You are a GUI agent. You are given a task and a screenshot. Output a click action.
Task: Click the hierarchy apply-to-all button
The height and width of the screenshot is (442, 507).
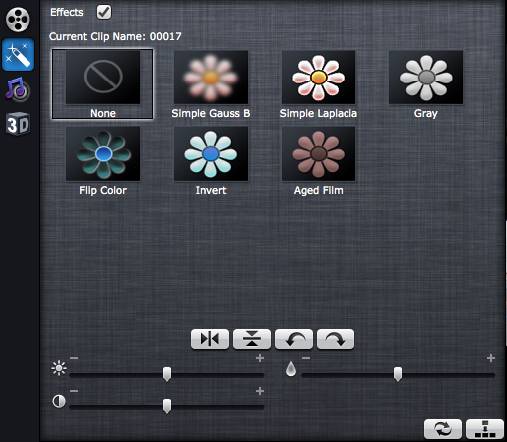tap(485, 429)
